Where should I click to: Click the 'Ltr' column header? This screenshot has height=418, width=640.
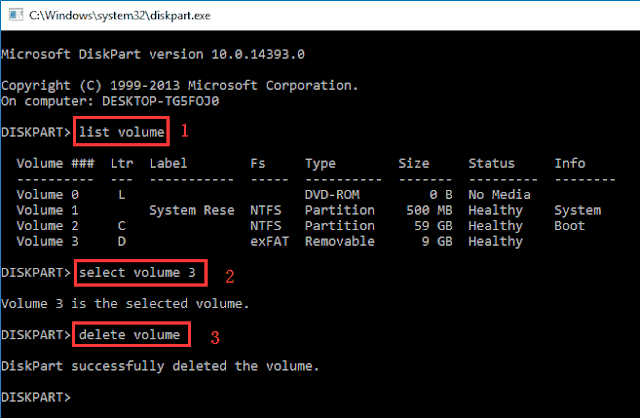[x=122, y=163]
